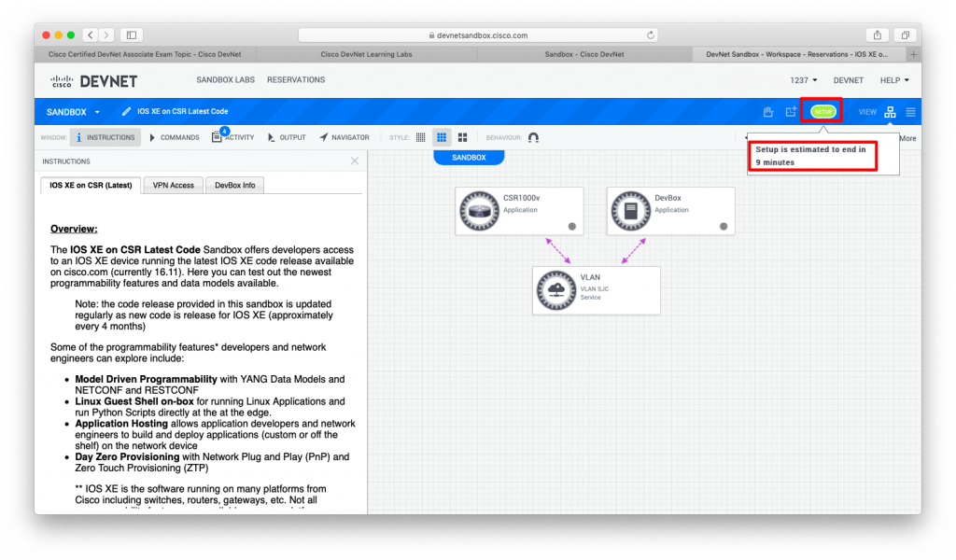This screenshot has height=560, width=956.
Task: Click the hand pan tool icon
Action: tap(768, 112)
